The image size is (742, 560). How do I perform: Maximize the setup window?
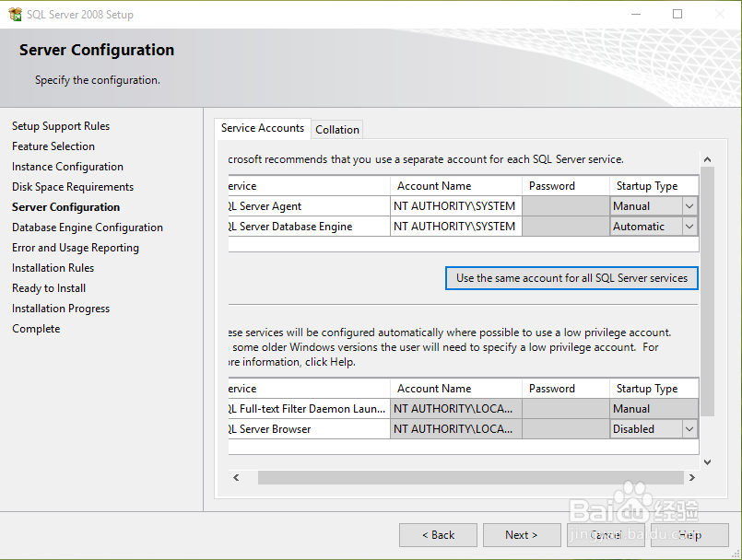coord(677,15)
